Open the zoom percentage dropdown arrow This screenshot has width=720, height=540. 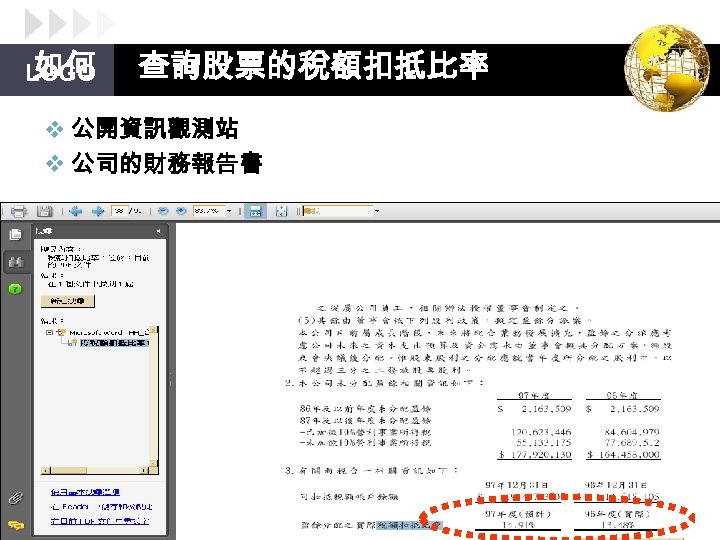click(x=229, y=211)
